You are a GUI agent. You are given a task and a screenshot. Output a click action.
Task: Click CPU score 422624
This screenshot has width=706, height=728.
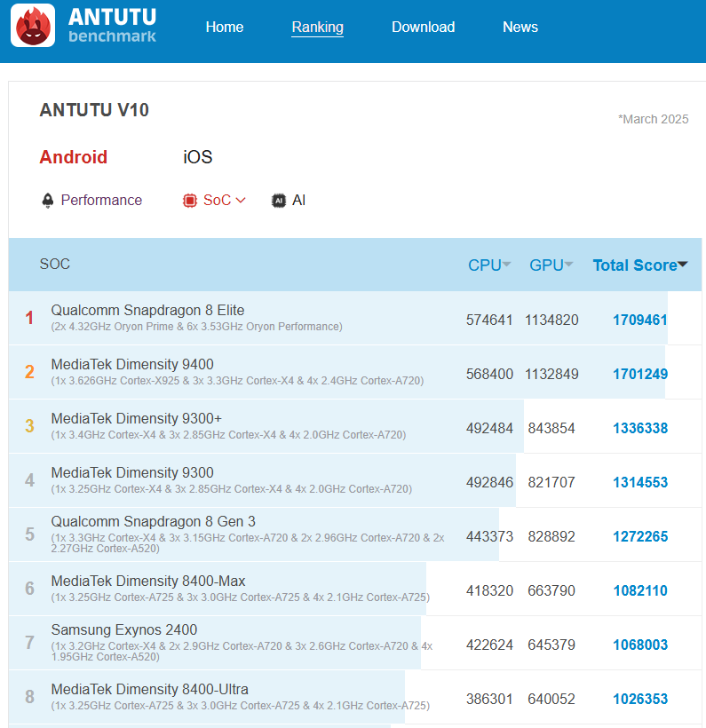pyautogui.click(x=489, y=645)
